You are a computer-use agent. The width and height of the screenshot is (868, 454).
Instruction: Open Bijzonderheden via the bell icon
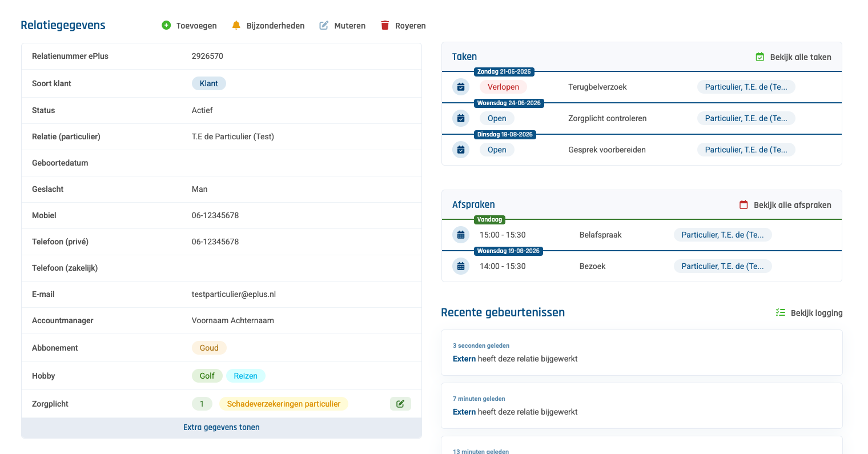236,25
